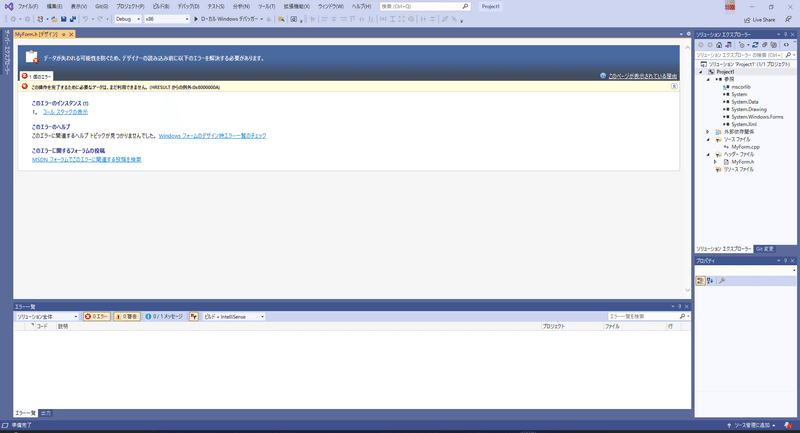Click the Alphabetical sort icon in Properties panel
800x433 pixels.
point(710,281)
